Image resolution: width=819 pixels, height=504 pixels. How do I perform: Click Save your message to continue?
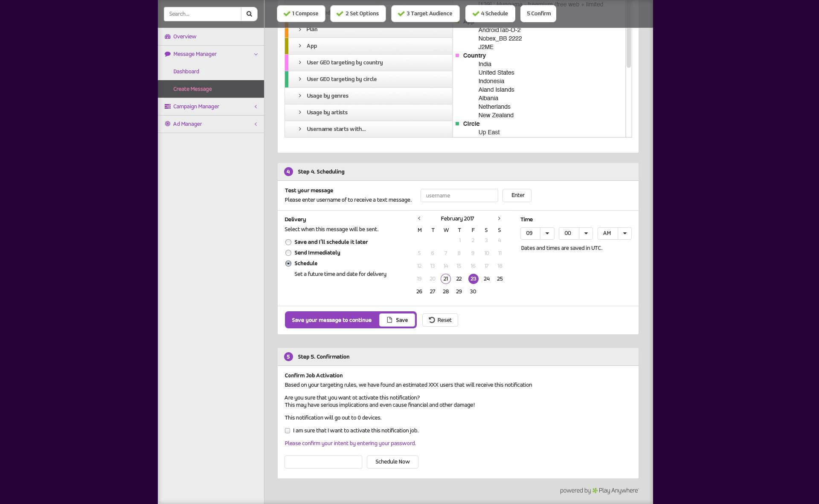pyautogui.click(x=332, y=319)
